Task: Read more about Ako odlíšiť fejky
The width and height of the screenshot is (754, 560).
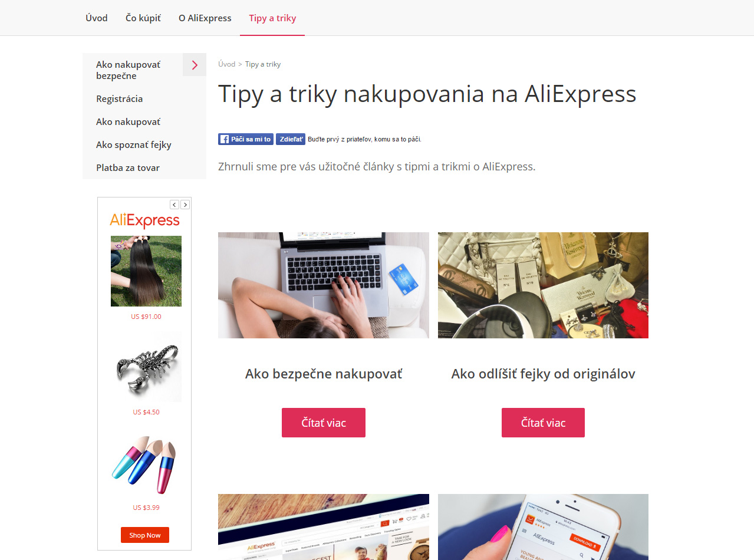Action: pos(543,423)
